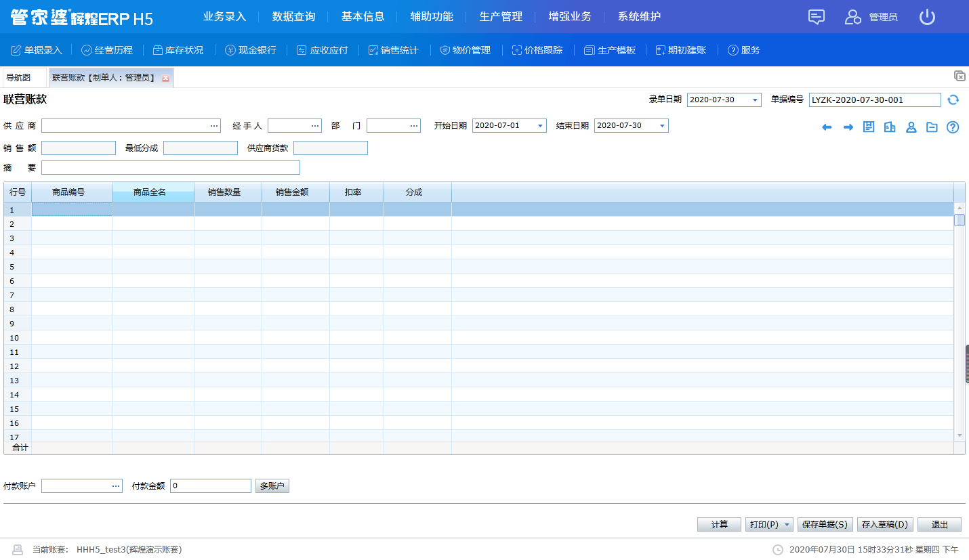Expand the 结束日期 date dropdown
Image resolution: width=969 pixels, height=560 pixels.
[662, 126]
